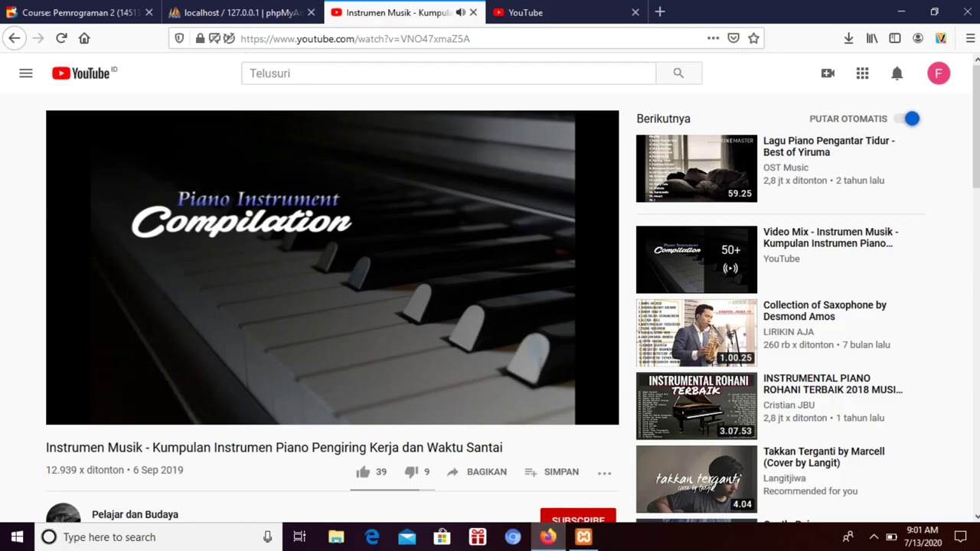The image size is (980, 551).
Task: Reload the page
Action: tap(61, 38)
